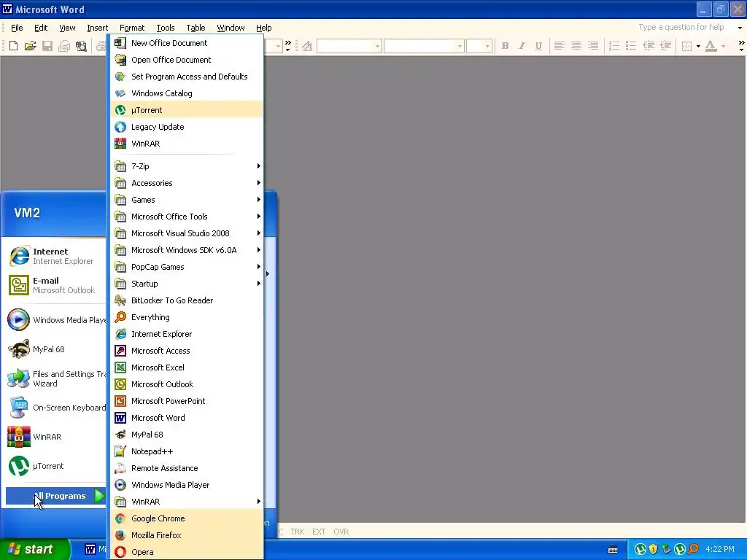Open BitLocker To Go Reader
The image size is (747, 560).
[187, 300]
